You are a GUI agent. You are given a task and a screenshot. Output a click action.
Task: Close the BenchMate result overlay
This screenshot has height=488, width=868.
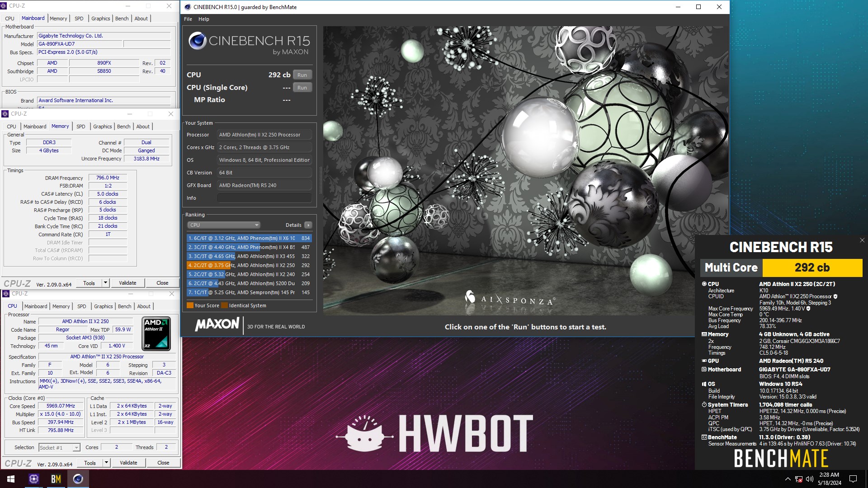pos(862,240)
